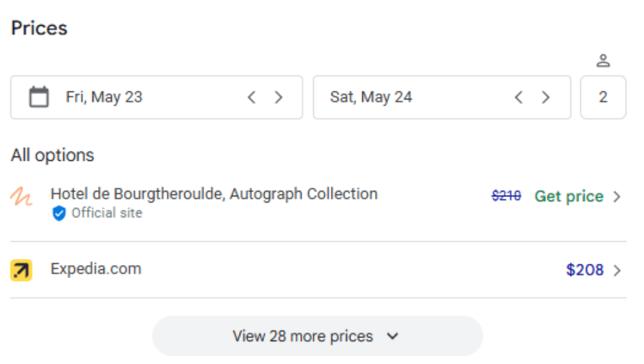Viewport: 644px width, 364px height.
Task: Go to previous day for Fri, May 23
Action: coord(252,97)
